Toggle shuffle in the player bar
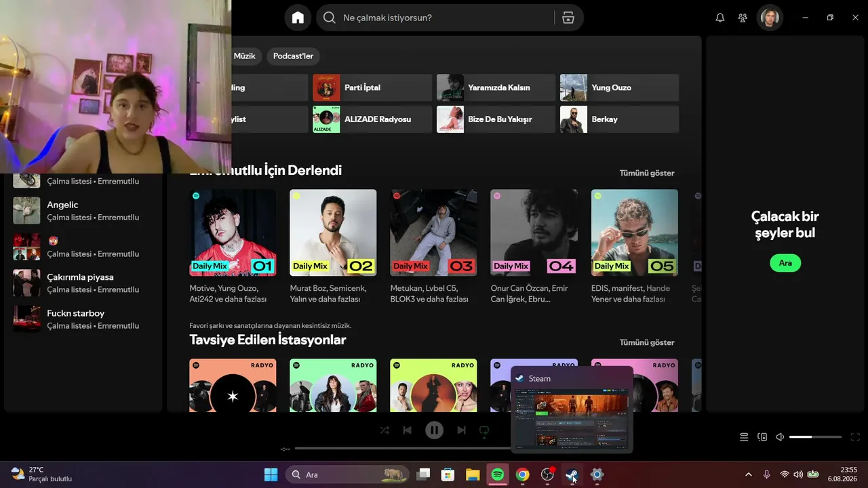The image size is (868, 488). tap(384, 430)
